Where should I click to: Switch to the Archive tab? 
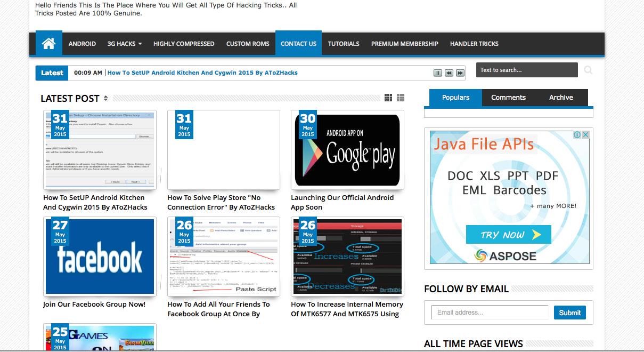561,98
